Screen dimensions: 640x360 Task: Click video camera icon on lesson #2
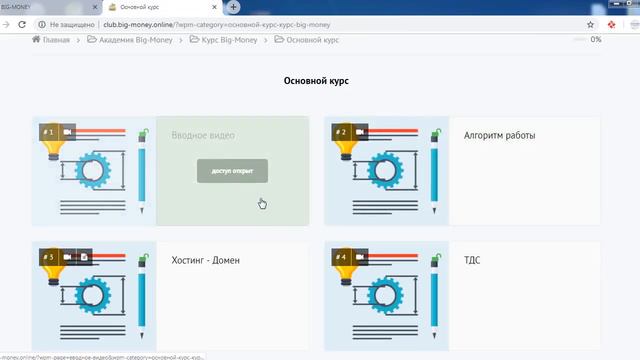click(360, 132)
